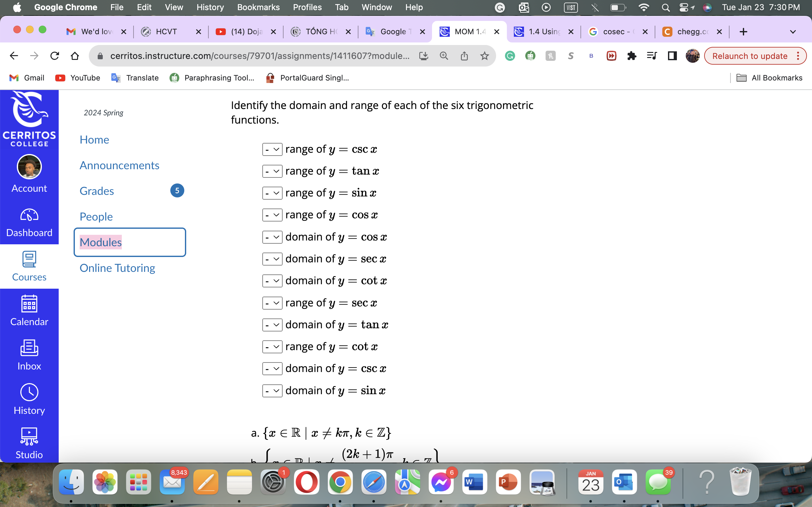Expand the first dropdown for range of csc x
Screen dimensions: 812x507
coord(271,148)
